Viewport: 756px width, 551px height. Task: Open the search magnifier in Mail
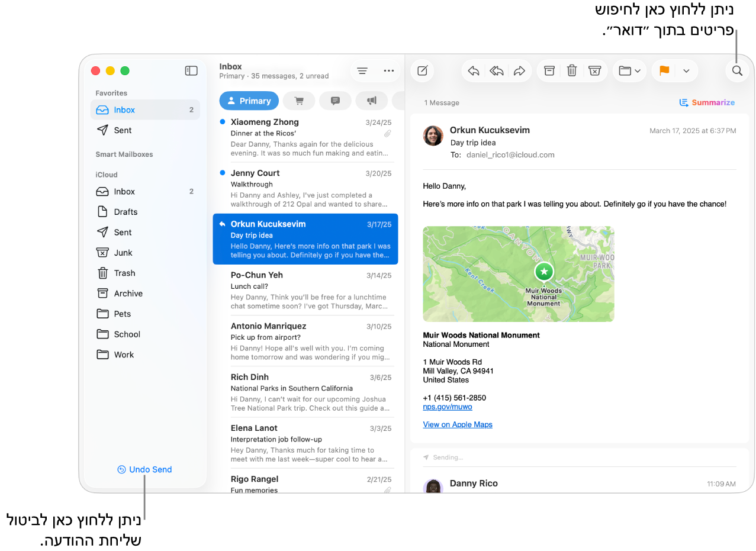737,70
